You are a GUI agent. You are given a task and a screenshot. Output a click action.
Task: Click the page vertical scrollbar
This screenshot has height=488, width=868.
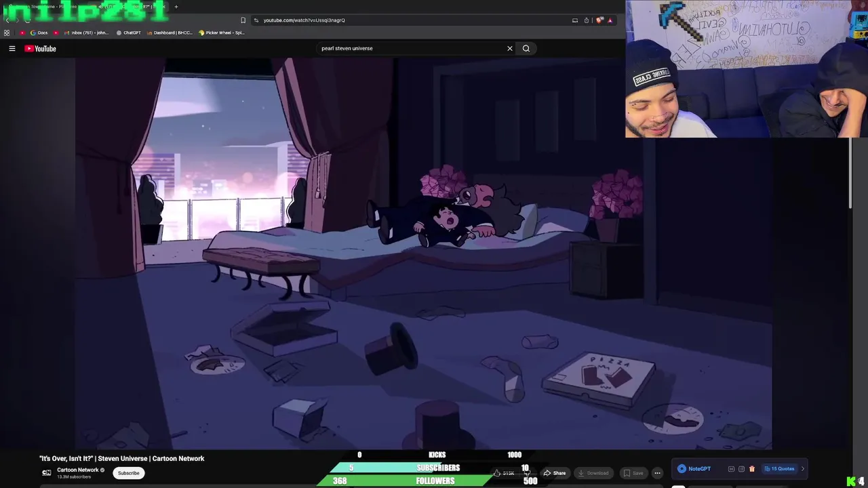850,173
